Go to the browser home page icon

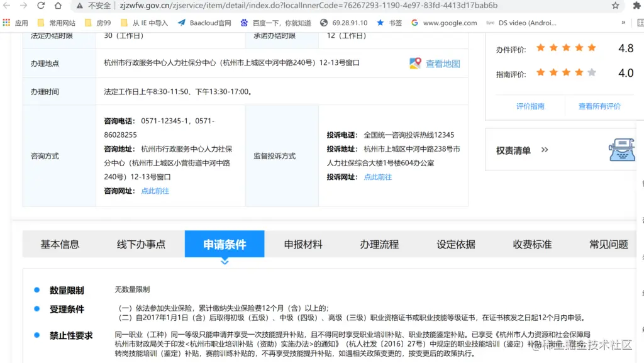click(x=58, y=5)
